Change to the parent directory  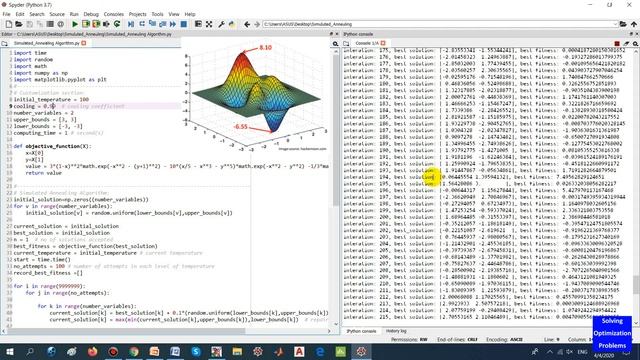tap(634, 24)
